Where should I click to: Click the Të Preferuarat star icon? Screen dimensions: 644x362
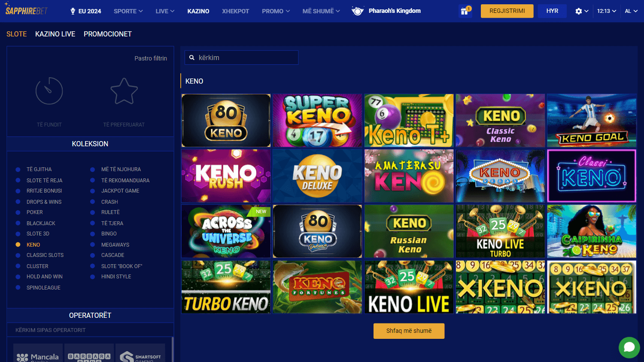click(x=124, y=91)
